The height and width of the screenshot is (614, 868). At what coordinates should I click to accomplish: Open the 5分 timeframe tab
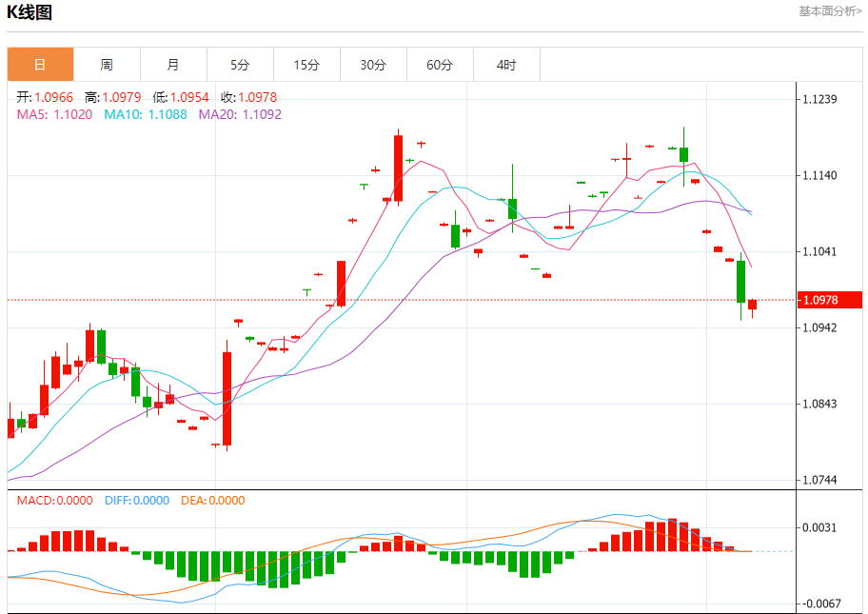click(x=240, y=65)
